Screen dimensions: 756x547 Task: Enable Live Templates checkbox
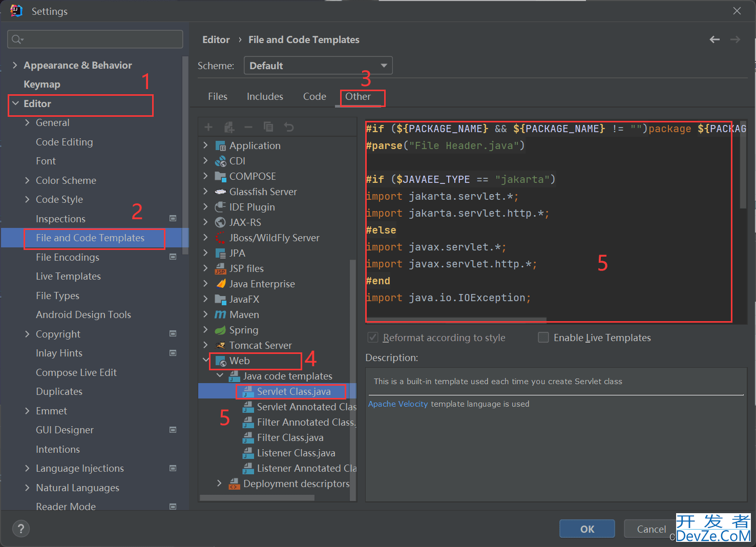[543, 338]
